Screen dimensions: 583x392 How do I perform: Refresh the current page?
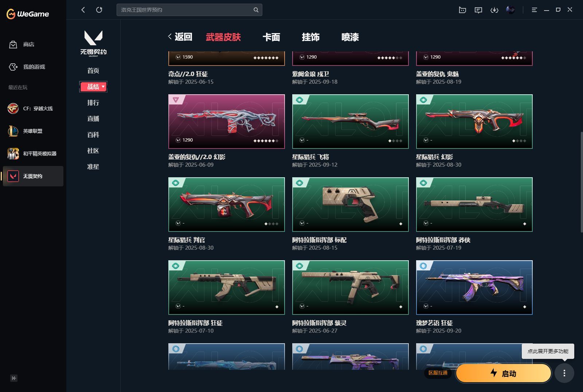point(99,10)
